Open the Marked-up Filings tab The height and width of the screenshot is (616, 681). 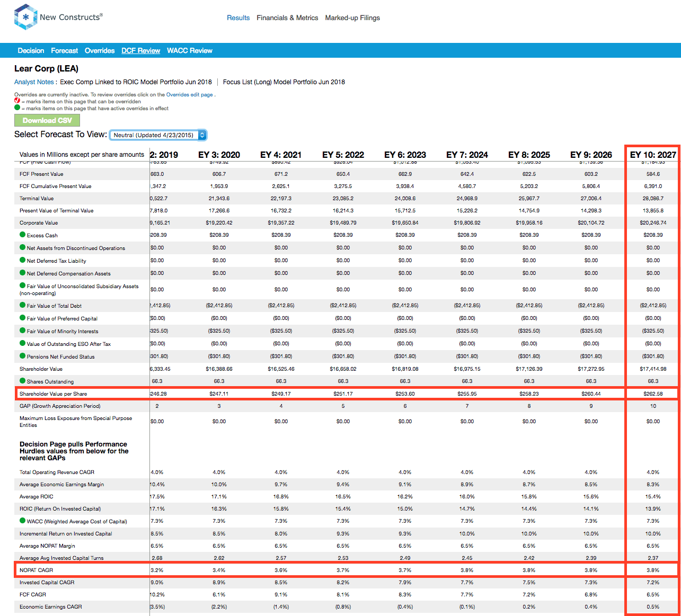(352, 17)
